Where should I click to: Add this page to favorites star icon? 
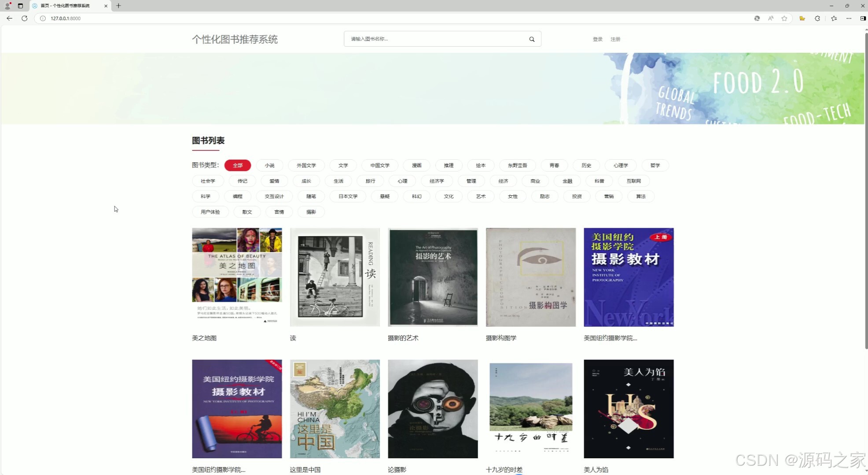pos(785,18)
